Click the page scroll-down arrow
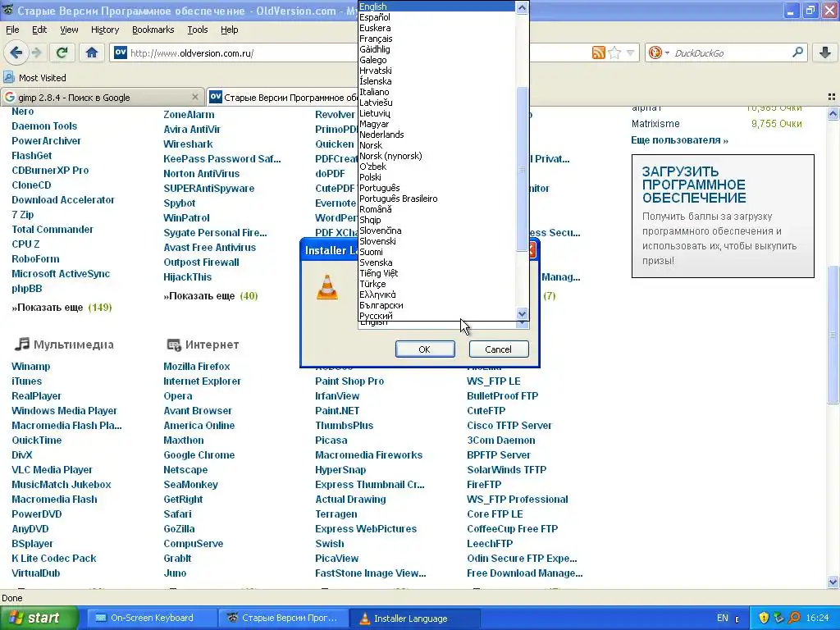This screenshot has height=630, width=840. click(833, 582)
